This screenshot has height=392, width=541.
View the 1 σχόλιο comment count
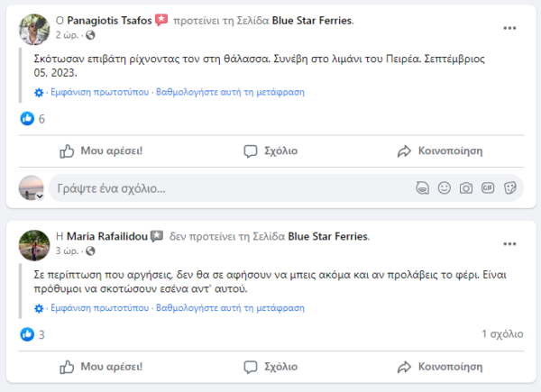(501, 334)
